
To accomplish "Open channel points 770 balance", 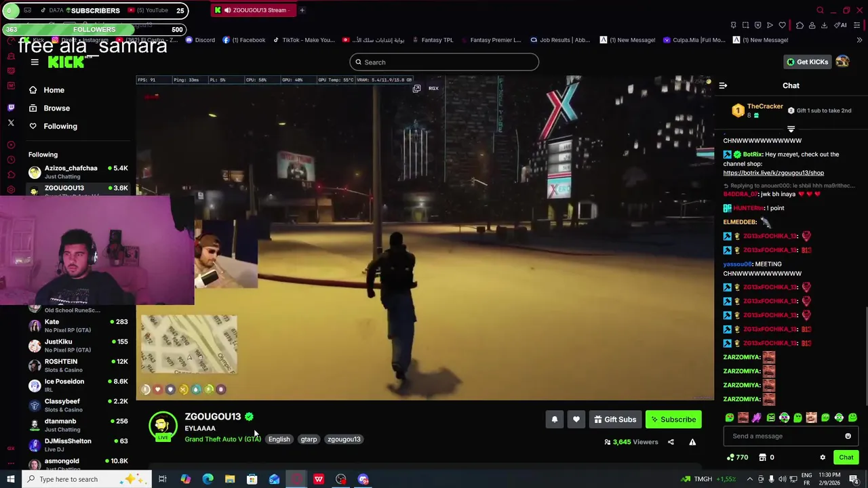I will 737,457.
